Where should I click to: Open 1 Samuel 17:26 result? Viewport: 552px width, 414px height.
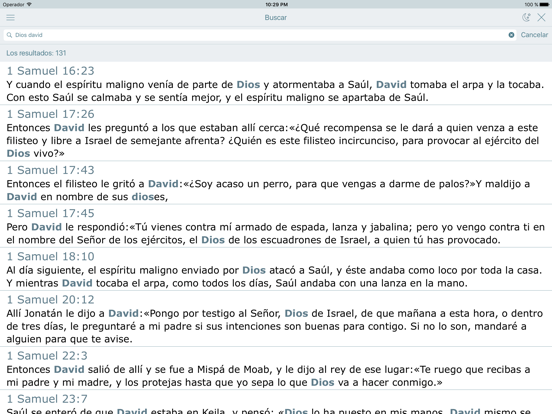coord(276,133)
